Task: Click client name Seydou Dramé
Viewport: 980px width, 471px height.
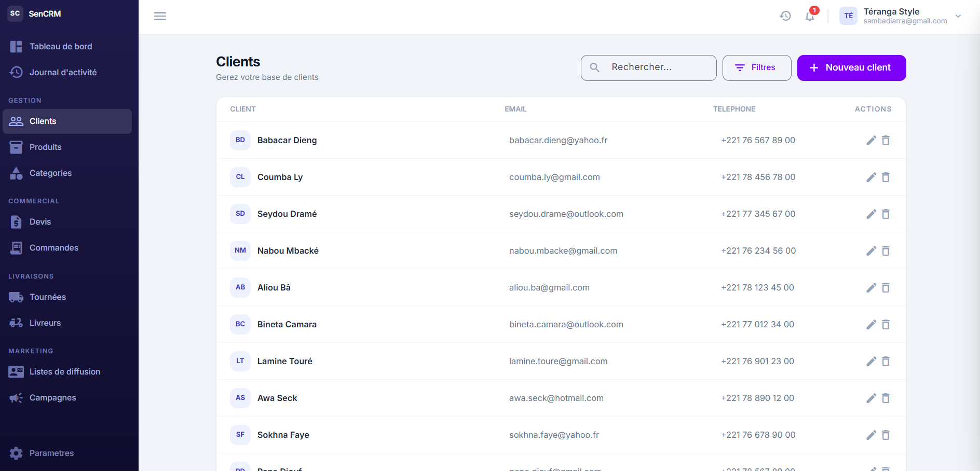Action: (287, 214)
